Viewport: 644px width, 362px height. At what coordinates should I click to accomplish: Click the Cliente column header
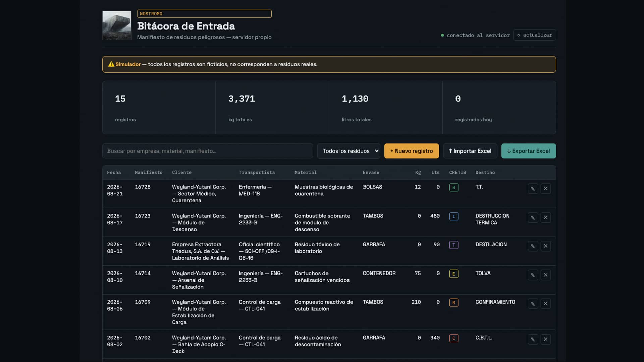coord(182,173)
